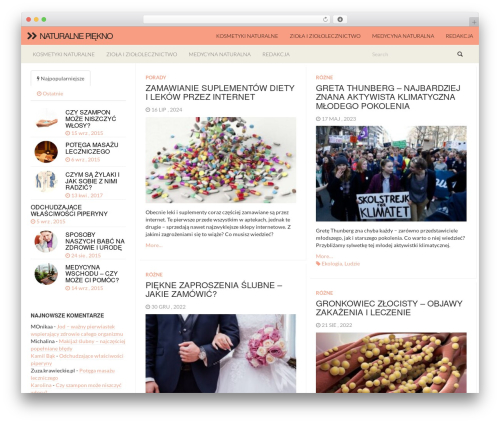Click date 30 gru, 2022 of wedding post
This screenshot has width=500, height=423.
coord(165,307)
